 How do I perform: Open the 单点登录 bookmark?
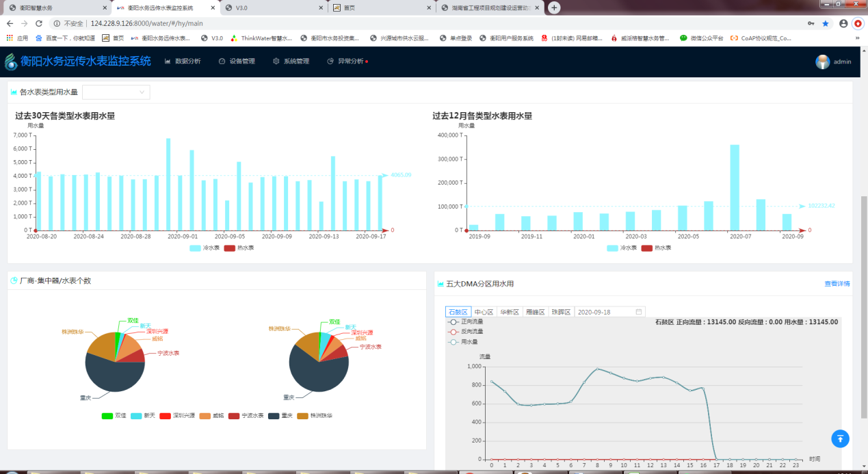(x=456, y=38)
